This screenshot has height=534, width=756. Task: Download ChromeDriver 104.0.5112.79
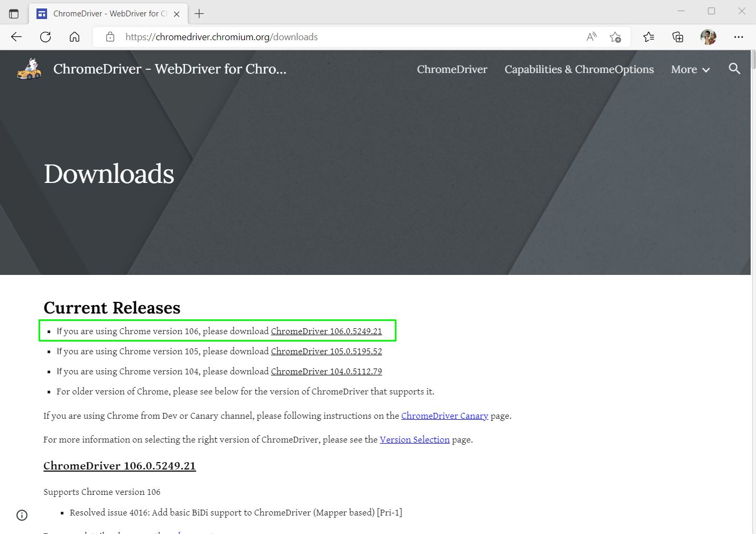point(326,372)
